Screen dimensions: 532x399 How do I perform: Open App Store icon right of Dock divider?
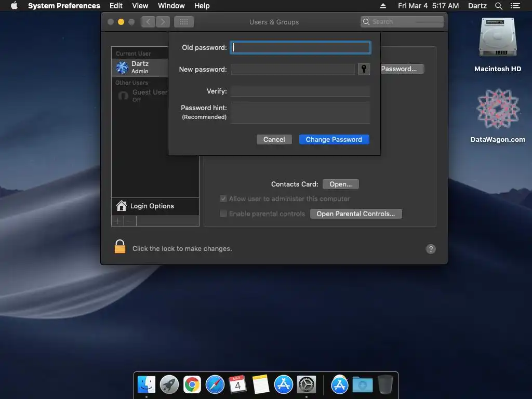340,384
